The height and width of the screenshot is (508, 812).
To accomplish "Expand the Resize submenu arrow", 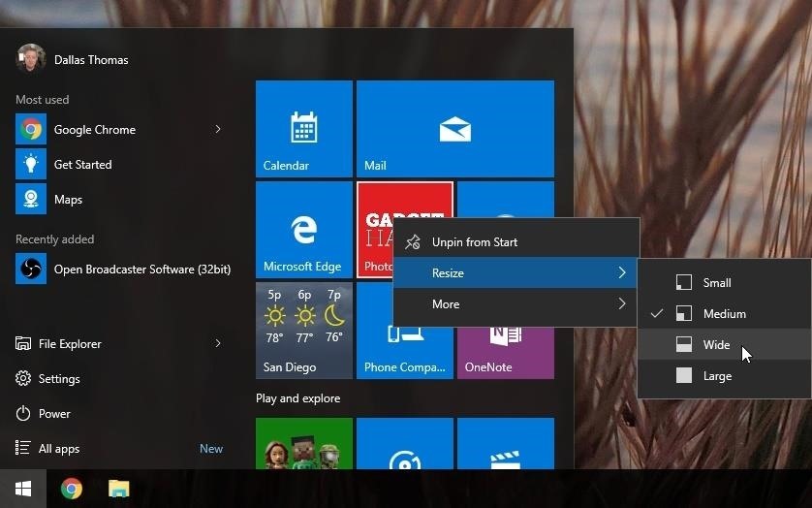I will point(622,272).
